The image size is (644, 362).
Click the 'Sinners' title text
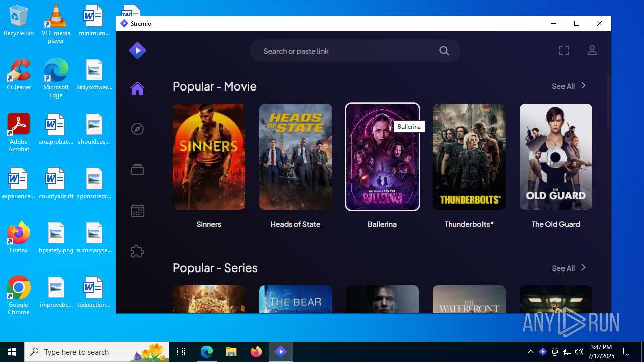pos(209,224)
